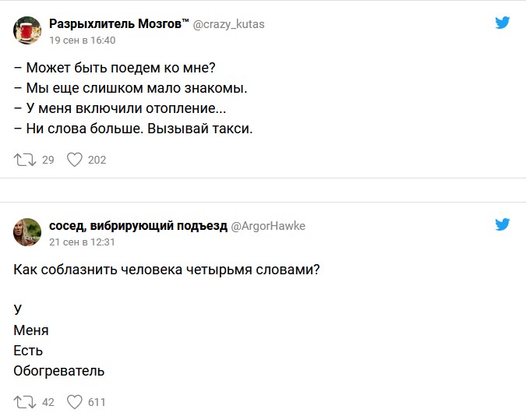Screen dimensions: 526x420
Task: Click the 202 likes count
Action: click(97, 161)
